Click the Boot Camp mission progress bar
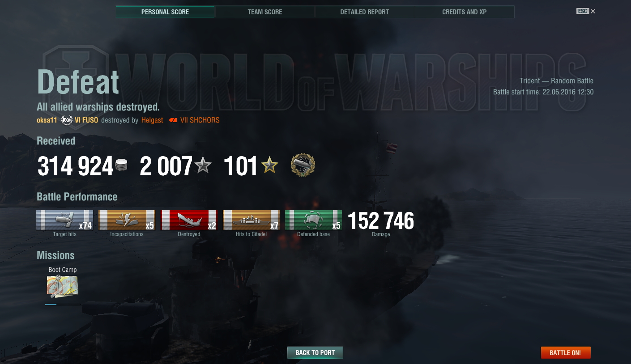The width and height of the screenshot is (631, 364). pos(63,305)
